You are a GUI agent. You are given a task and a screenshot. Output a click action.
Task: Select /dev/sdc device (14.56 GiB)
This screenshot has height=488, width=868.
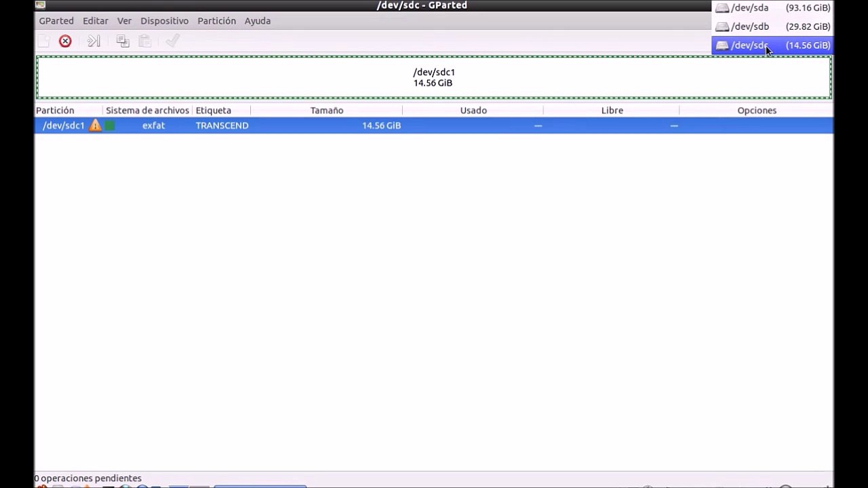772,45
